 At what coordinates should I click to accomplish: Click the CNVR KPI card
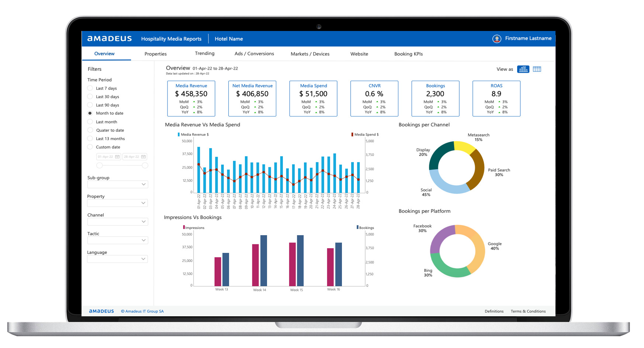coord(374,98)
